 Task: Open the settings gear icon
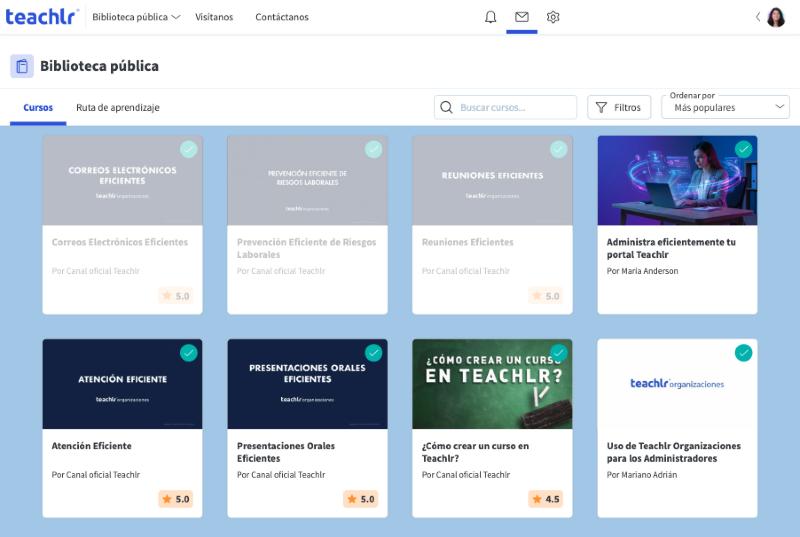click(553, 17)
